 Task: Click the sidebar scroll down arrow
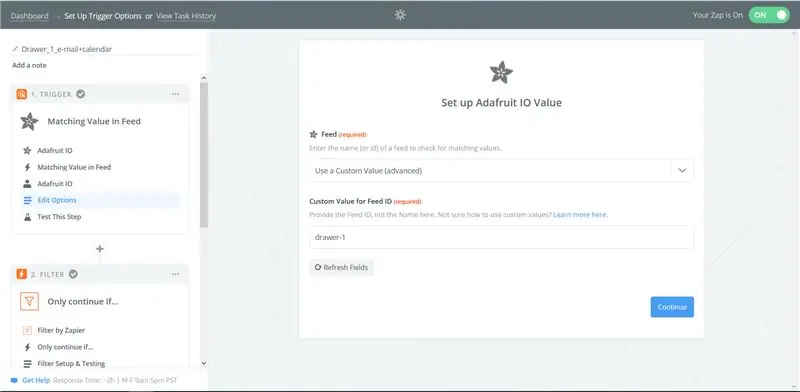[x=204, y=363]
